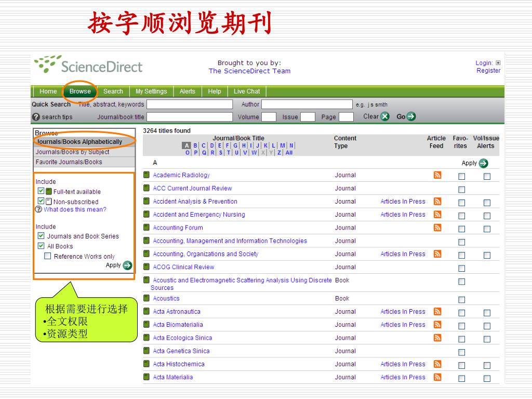Viewport: 532px width, 399px height.
Task: Open the Search tab
Action: pyautogui.click(x=113, y=91)
